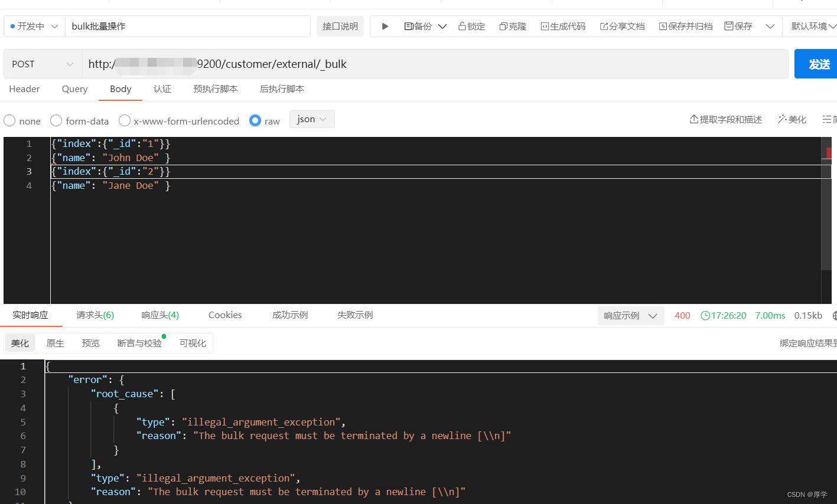837x504 pixels.
Task: Switch to the Header tab
Action: click(x=24, y=89)
